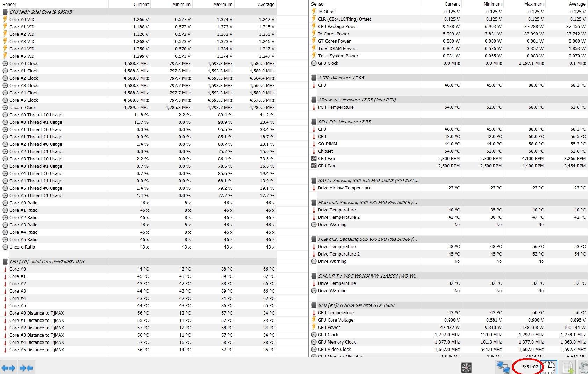The width and height of the screenshot is (588, 374).
Task: Click the fan icon beside GPU Fan row
Action: [x=314, y=166]
